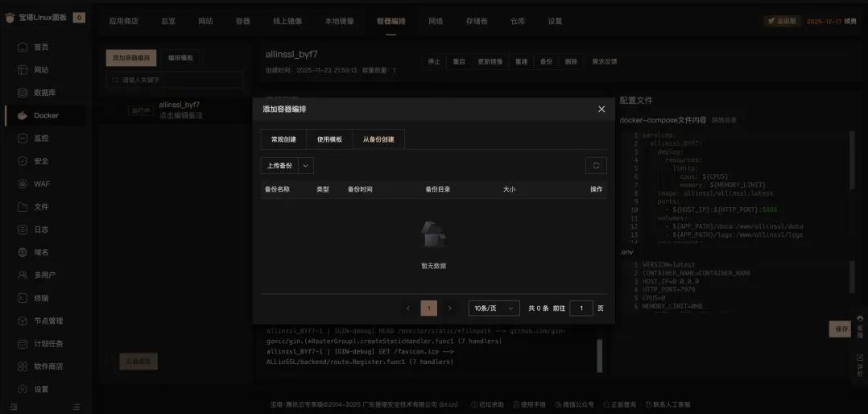Launch the 终端 terminal sidebar icon
Image resolution: width=868 pixels, height=414 pixels.
(23, 298)
